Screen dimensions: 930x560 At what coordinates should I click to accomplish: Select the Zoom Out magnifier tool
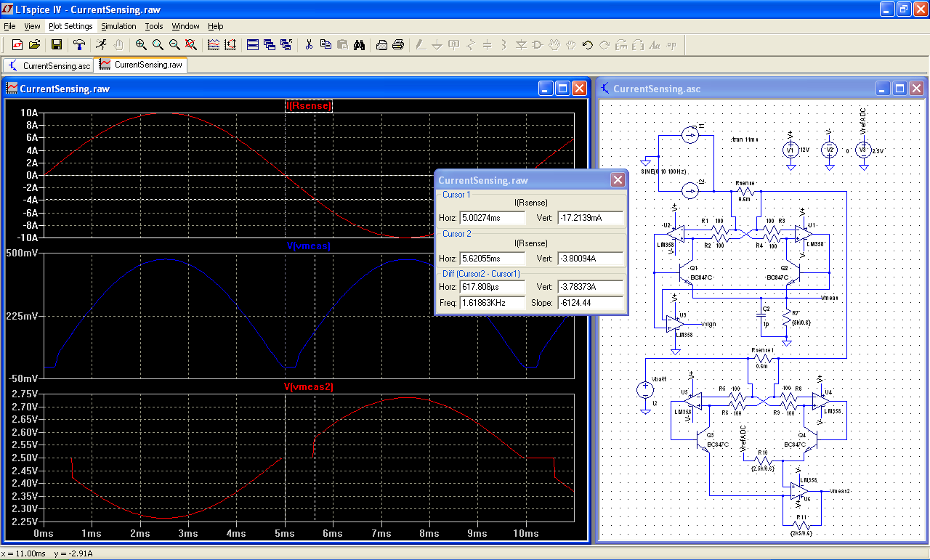pyautogui.click(x=174, y=45)
